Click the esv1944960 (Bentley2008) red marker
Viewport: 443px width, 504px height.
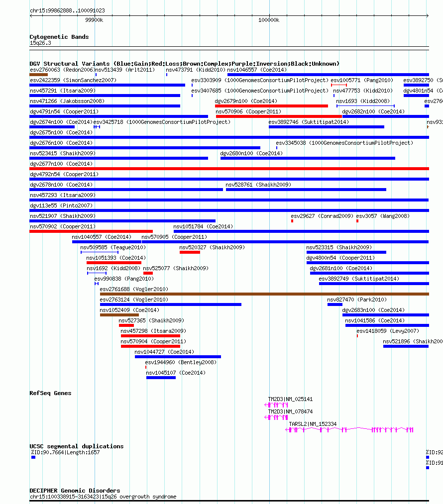[x=146, y=367]
